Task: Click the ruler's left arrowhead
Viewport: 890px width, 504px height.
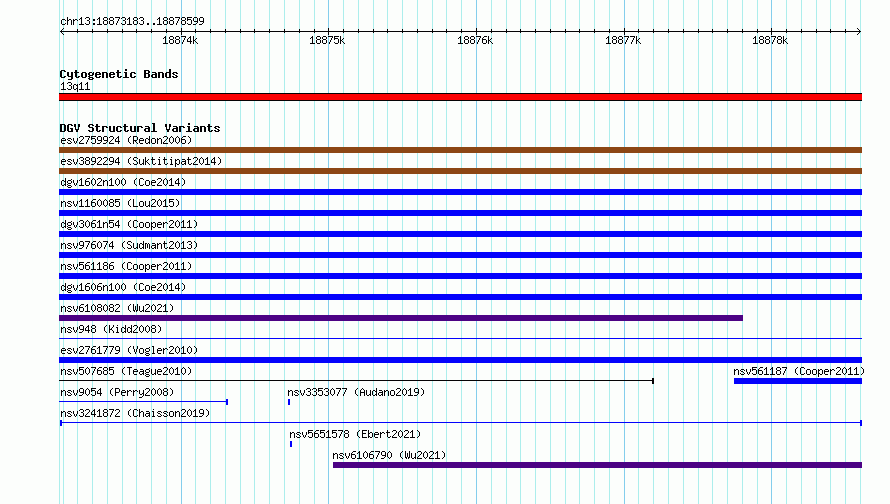Action: [x=62, y=31]
